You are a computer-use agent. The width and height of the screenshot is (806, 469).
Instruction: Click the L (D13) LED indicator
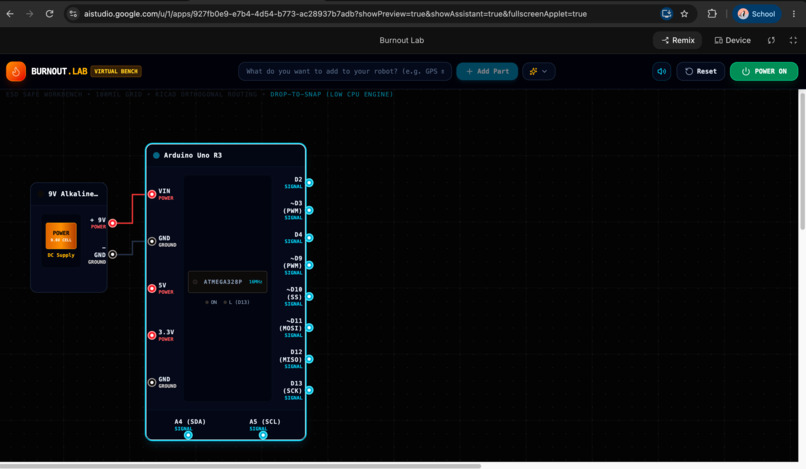(236, 302)
